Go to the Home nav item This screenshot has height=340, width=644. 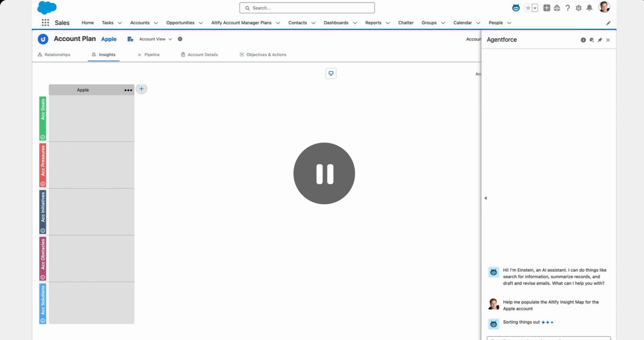click(x=87, y=23)
